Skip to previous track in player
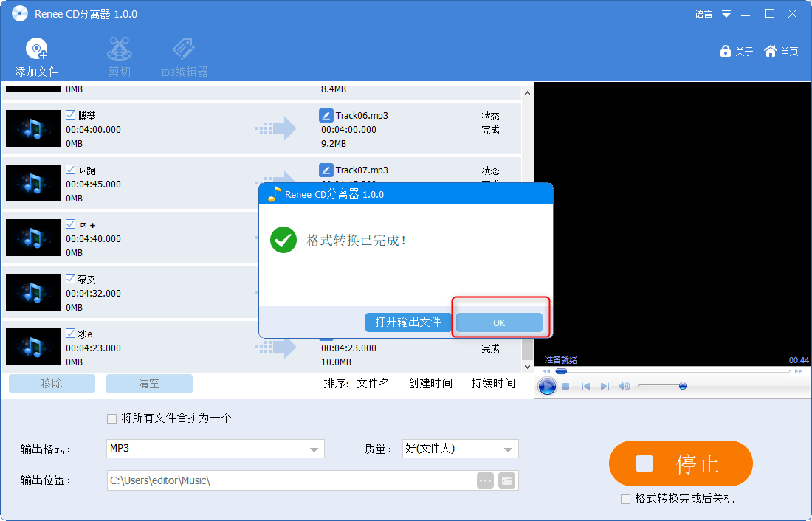812x521 pixels. [585, 387]
